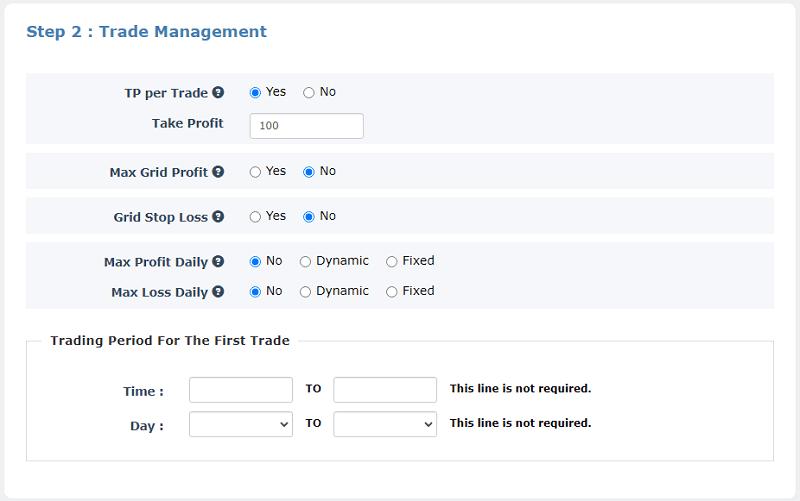
Task: Open the ending Day dropdown
Action: click(x=385, y=424)
